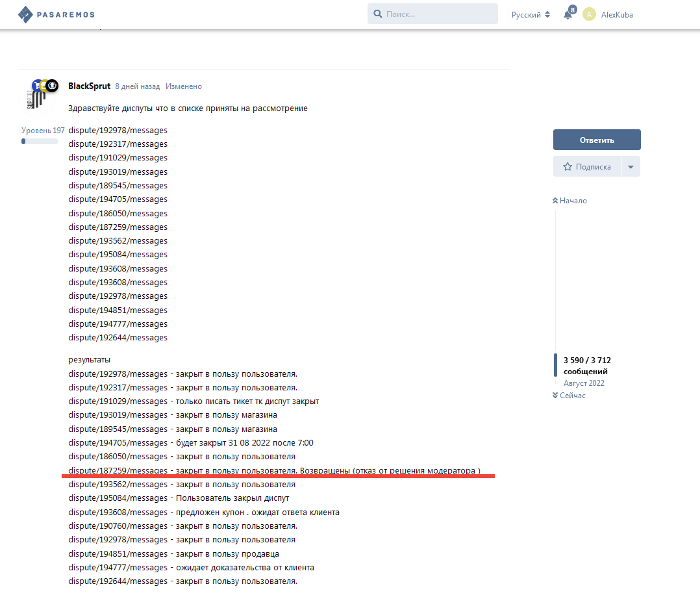Viewport: 700px width, 595px height.
Task: Click result 'предложен купон . ожидат ответа клиента'
Action: pos(258,513)
